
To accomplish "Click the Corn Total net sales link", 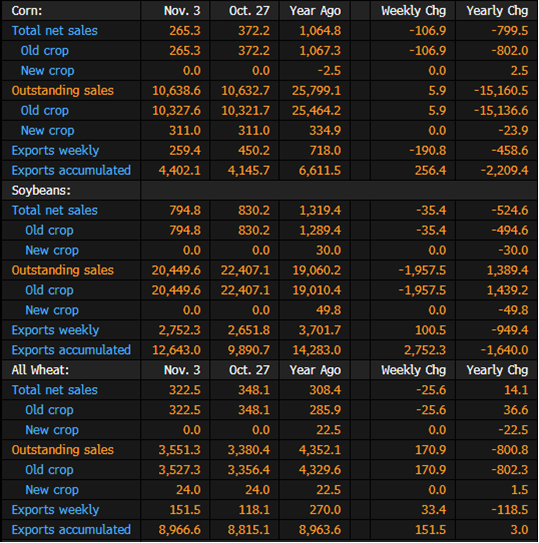I will tap(54, 30).
